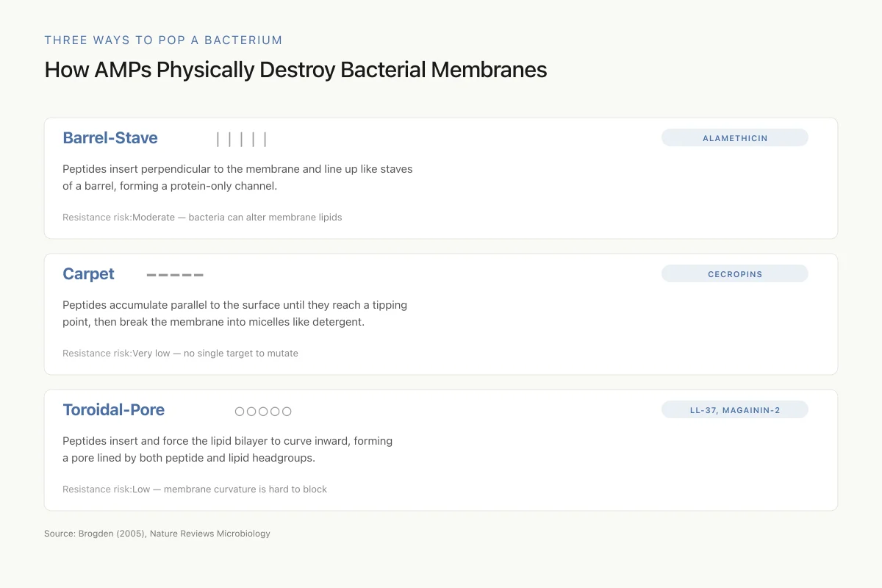Click Carpet resistance risk Very low line

(180, 354)
